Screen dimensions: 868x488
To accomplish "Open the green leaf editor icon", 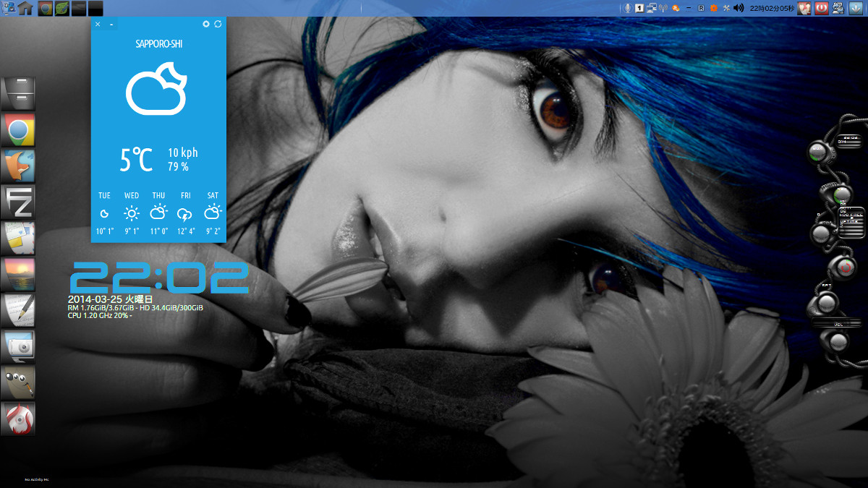I will pos(62,8).
